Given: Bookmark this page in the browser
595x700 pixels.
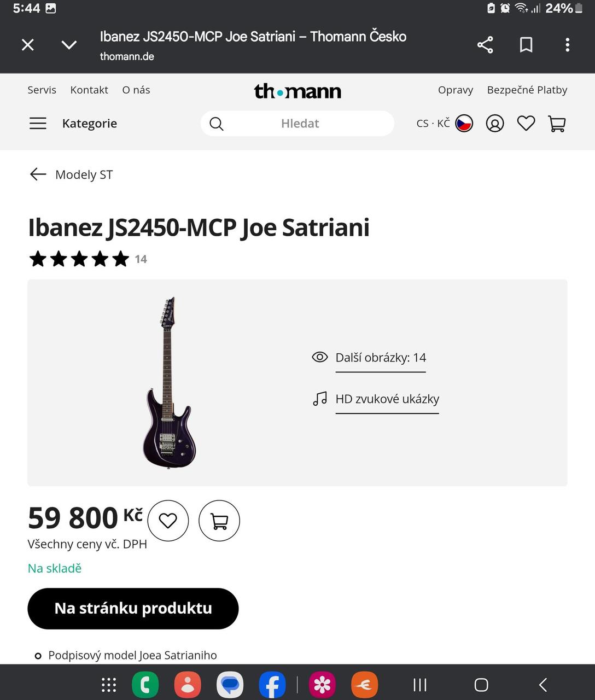Looking at the screenshot, I should (x=526, y=45).
